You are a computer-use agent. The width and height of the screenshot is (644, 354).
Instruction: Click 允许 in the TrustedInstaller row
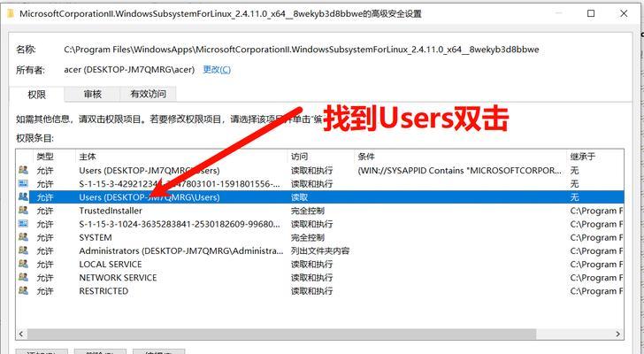tap(45, 211)
